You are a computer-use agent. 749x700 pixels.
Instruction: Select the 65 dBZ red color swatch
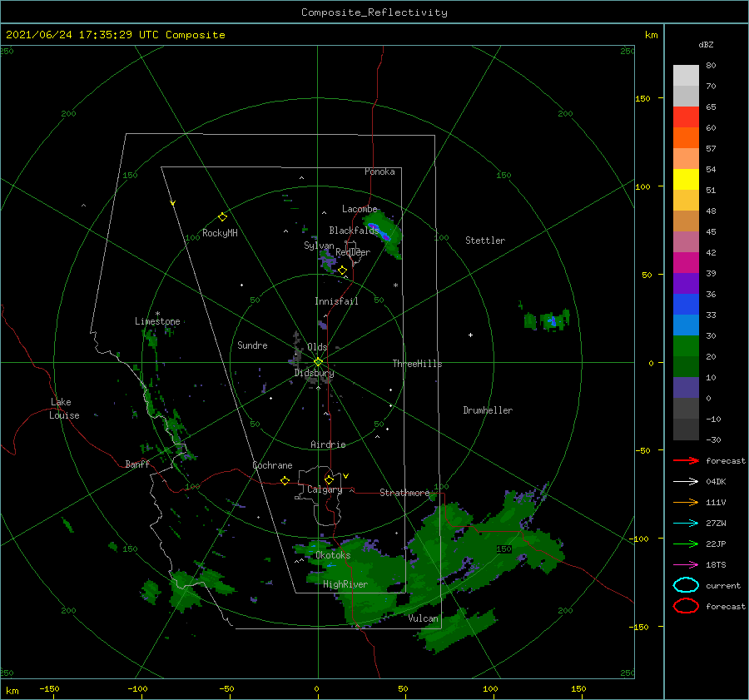click(x=686, y=117)
